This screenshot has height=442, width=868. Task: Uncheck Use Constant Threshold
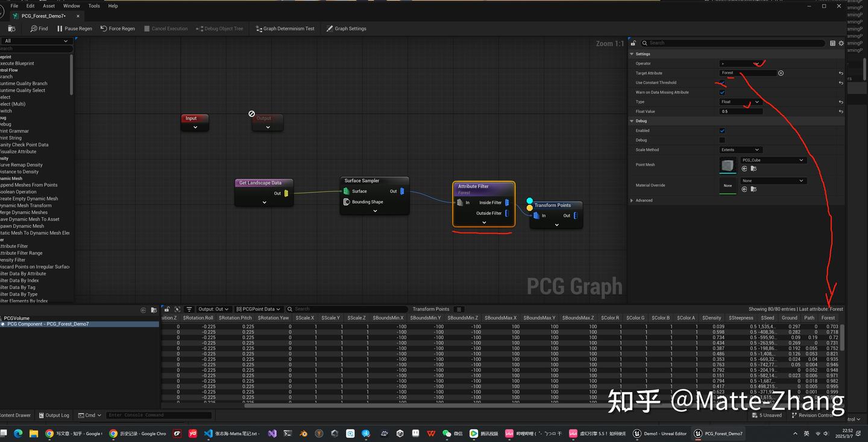[722, 82]
